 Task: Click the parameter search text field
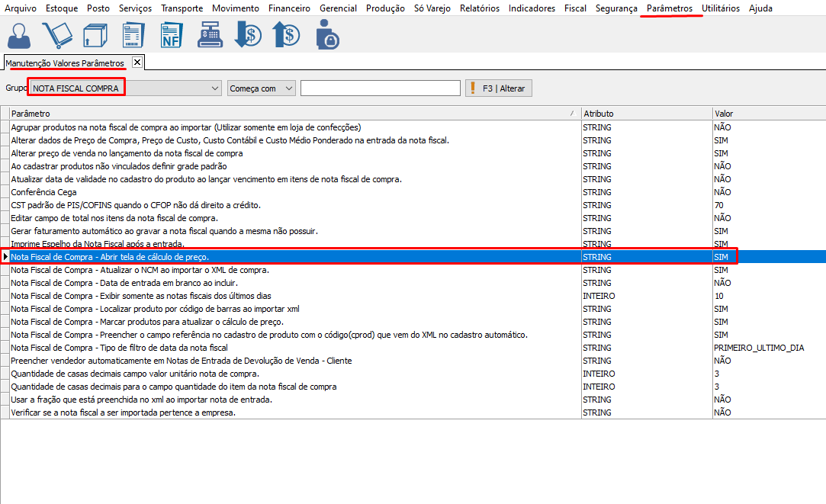[x=380, y=88]
